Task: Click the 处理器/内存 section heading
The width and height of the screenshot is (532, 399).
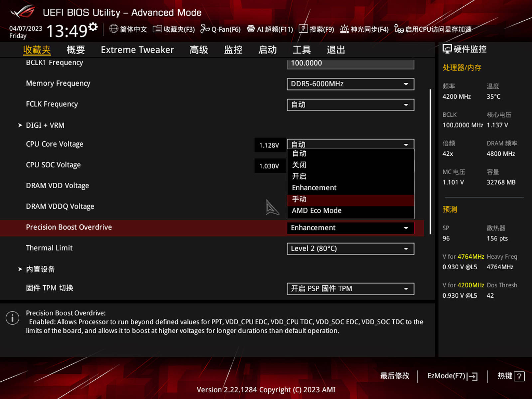Action: [x=462, y=68]
